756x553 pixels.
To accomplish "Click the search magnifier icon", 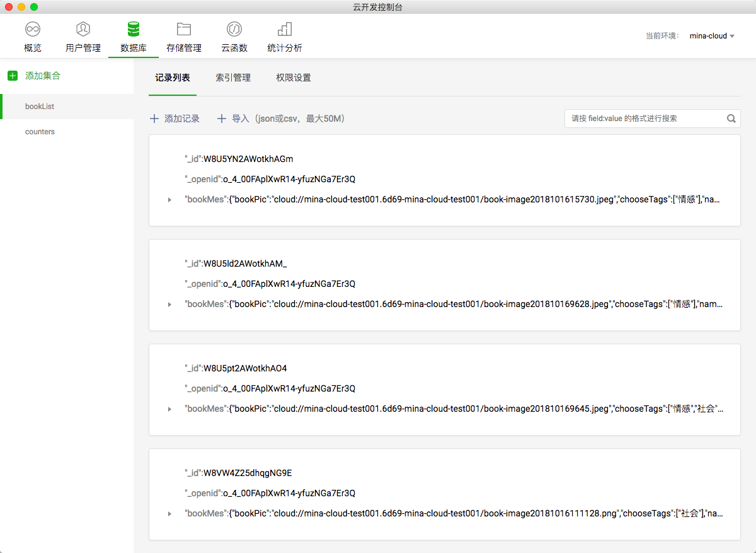I will tap(731, 119).
